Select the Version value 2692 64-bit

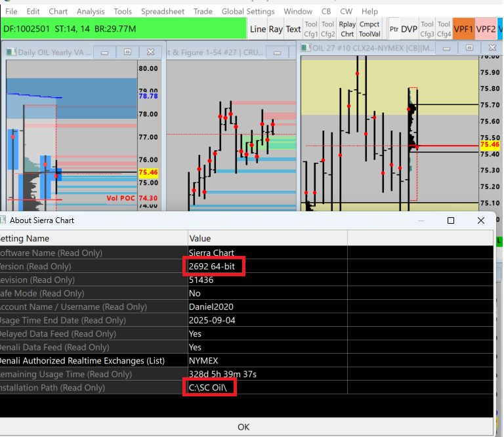[212, 266]
